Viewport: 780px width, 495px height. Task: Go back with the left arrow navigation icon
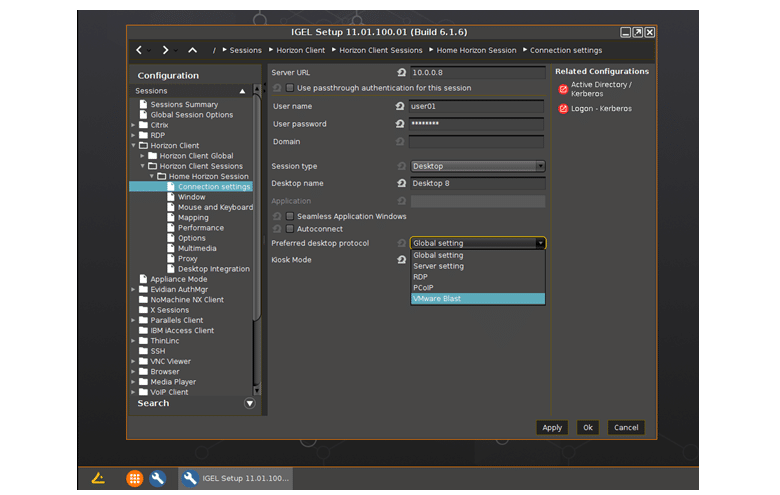[139, 50]
